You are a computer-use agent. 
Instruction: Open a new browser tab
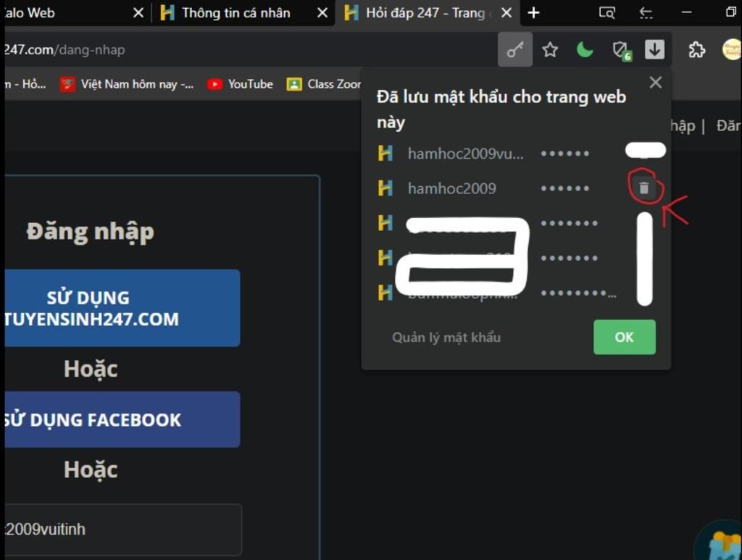(x=533, y=13)
